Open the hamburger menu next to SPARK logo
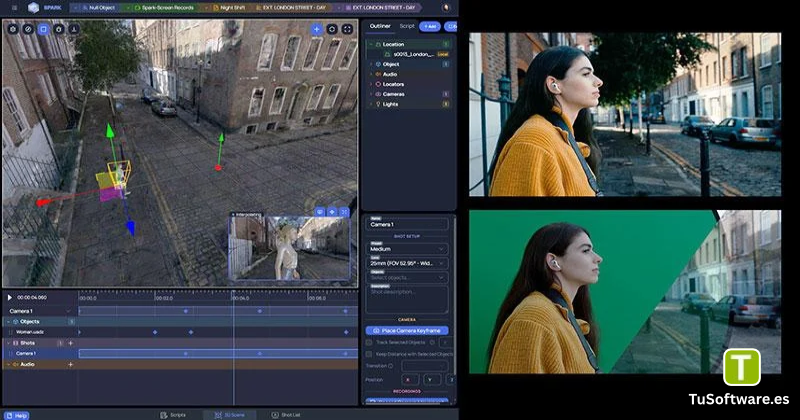The image size is (800, 420). pos(14,8)
